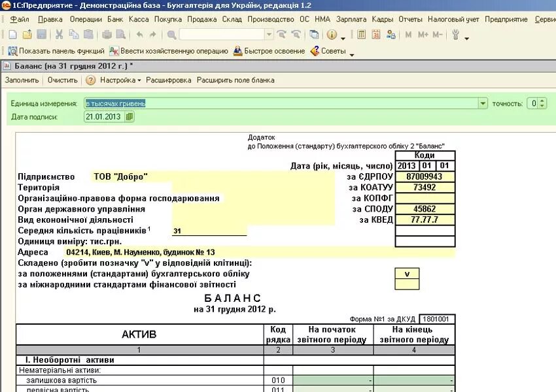Click the M- memory subtract button
This screenshot has width=556, height=392.
[x=438, y=35]
